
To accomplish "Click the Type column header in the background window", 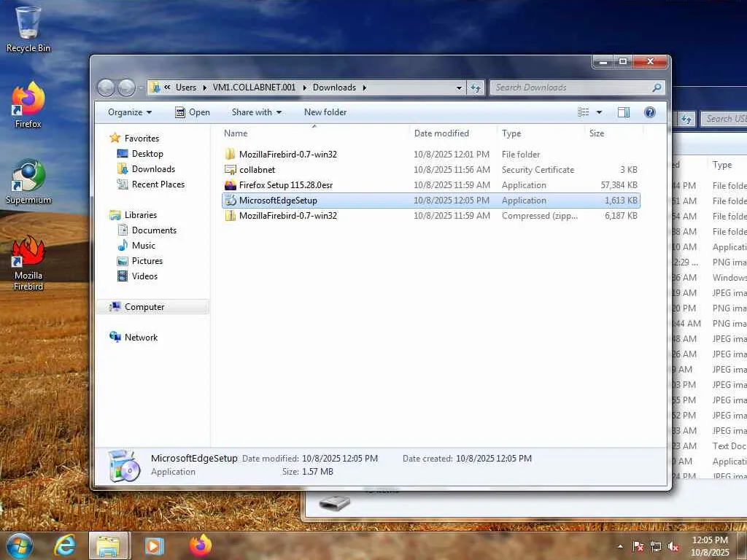I will coord(722,165).
